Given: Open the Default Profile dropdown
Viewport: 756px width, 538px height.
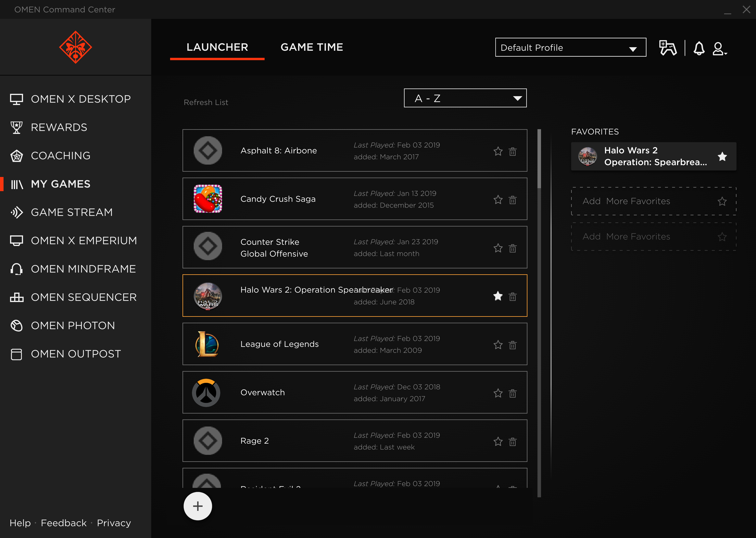Looking at the screenshot, I should tap(570, 47).
